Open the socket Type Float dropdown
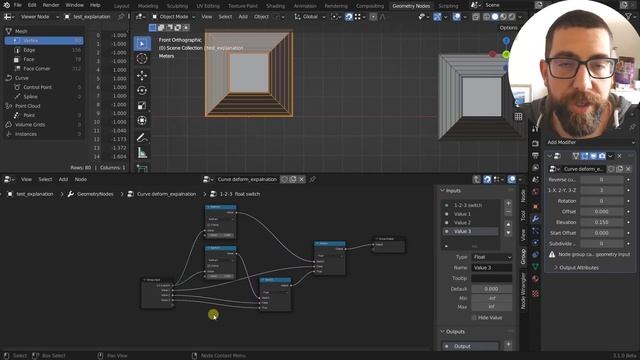The height and width of the screenshot is (360, 640). coord(492,257)
